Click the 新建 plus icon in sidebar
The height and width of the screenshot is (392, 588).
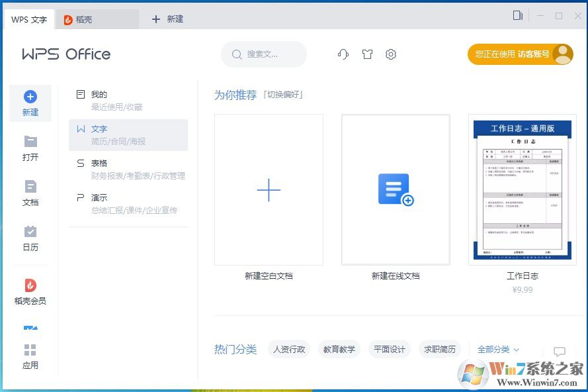[30, 97]
